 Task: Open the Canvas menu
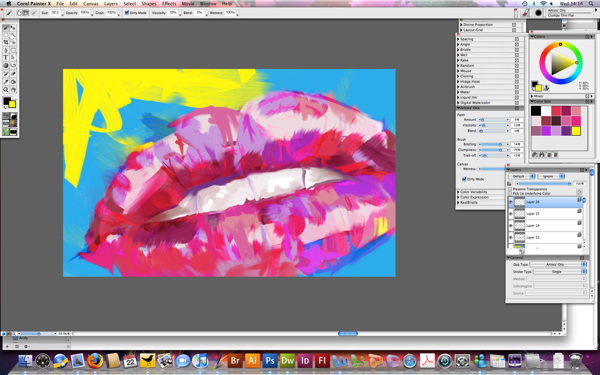(x=91, y=3)
